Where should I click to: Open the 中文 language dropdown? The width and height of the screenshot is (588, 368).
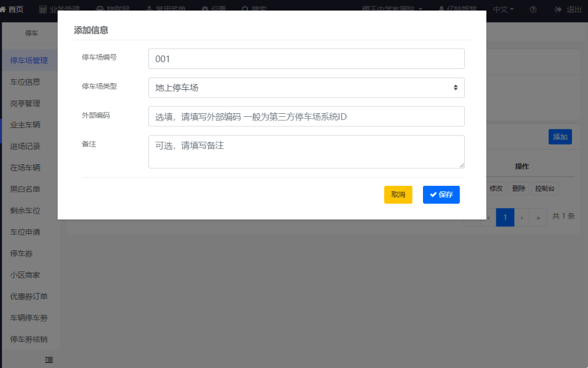coord(503,9)
